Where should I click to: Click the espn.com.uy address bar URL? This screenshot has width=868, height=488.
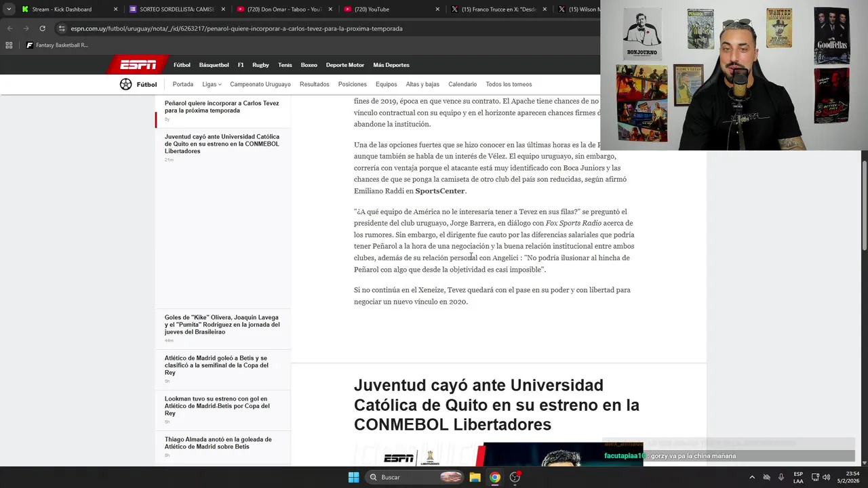237,28
